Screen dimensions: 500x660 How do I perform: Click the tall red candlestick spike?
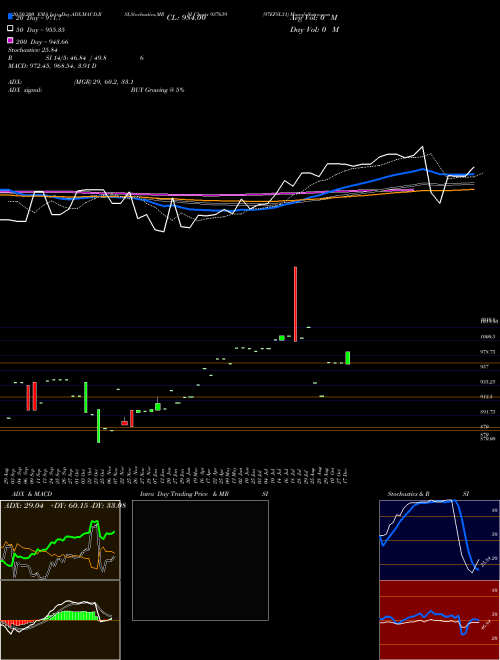pyautogui.click(x=295, y=304)
